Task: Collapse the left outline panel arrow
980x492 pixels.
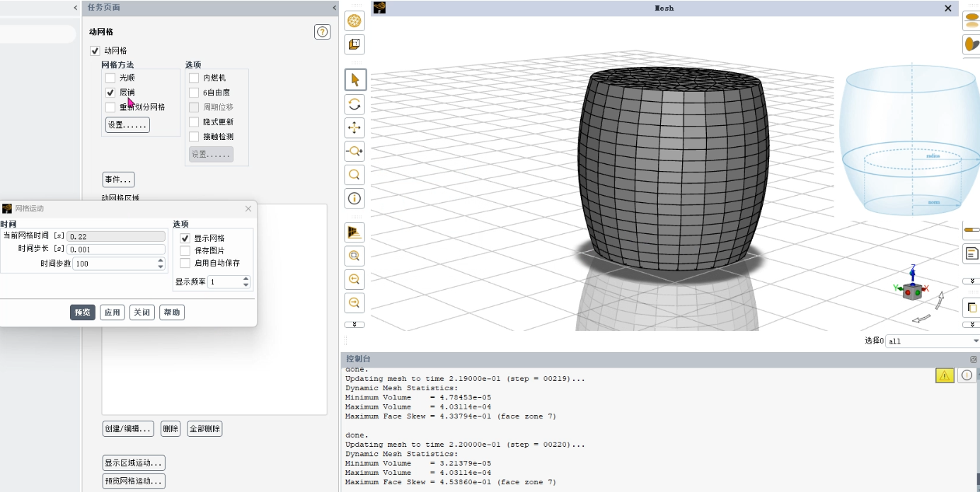Action: 76,7
